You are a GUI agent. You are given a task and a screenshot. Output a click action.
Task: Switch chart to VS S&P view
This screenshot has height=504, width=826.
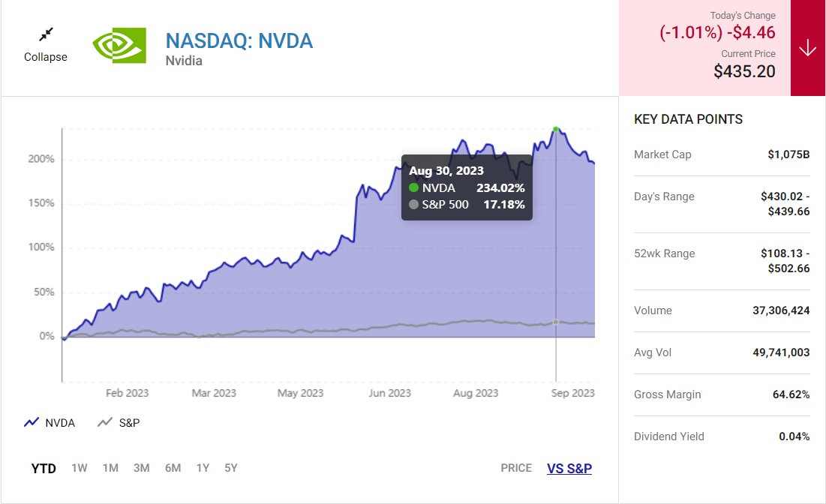[x=569, y=468]
